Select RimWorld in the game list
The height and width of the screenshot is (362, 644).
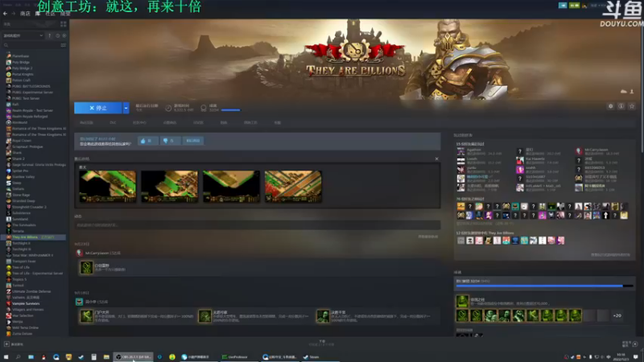pos(19,122)
